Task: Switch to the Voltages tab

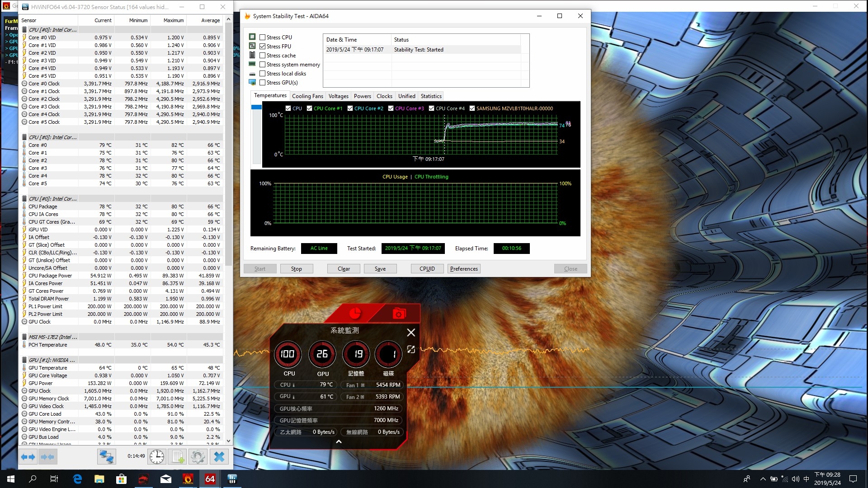Action: click(x=338, y=96)
